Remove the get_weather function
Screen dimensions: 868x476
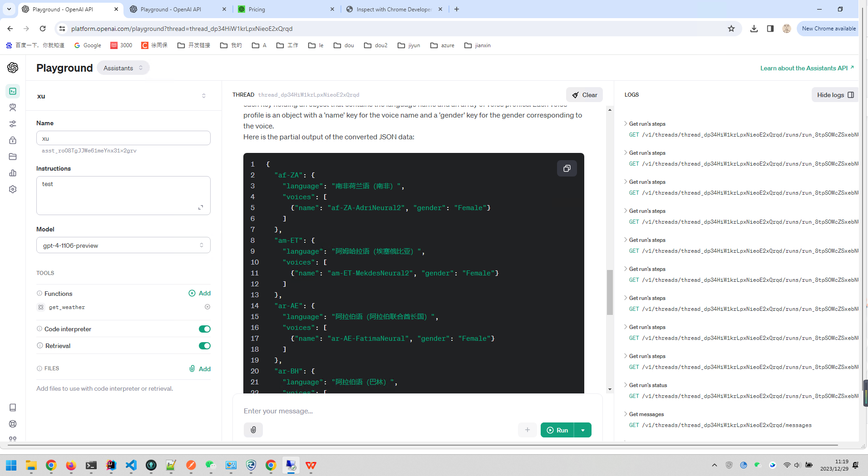click(x=207, y=307)
